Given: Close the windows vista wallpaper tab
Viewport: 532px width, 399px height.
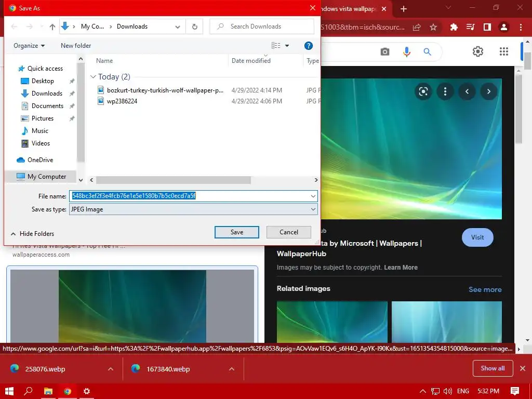Looking at the screenshot, I should coord(384,9).
